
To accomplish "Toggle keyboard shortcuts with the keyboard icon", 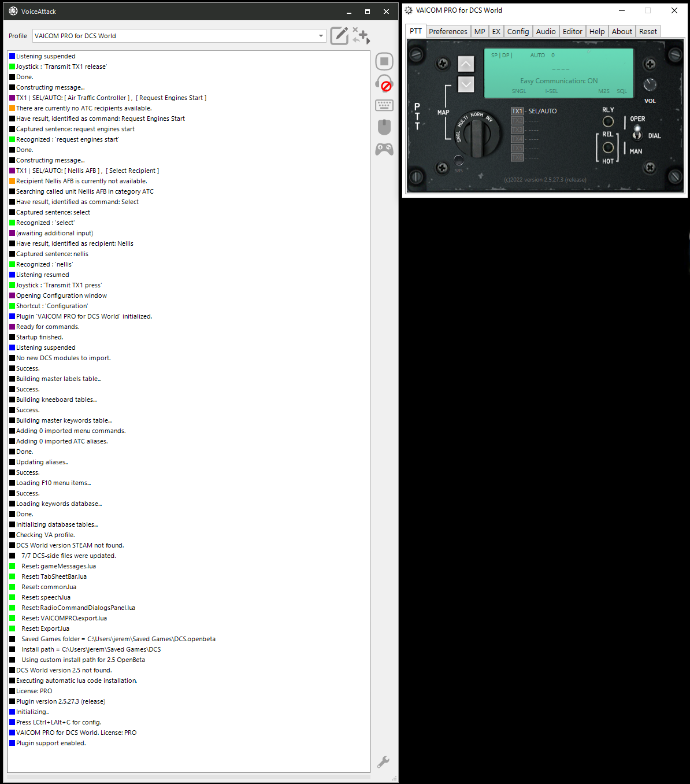I will click(384, 105).
